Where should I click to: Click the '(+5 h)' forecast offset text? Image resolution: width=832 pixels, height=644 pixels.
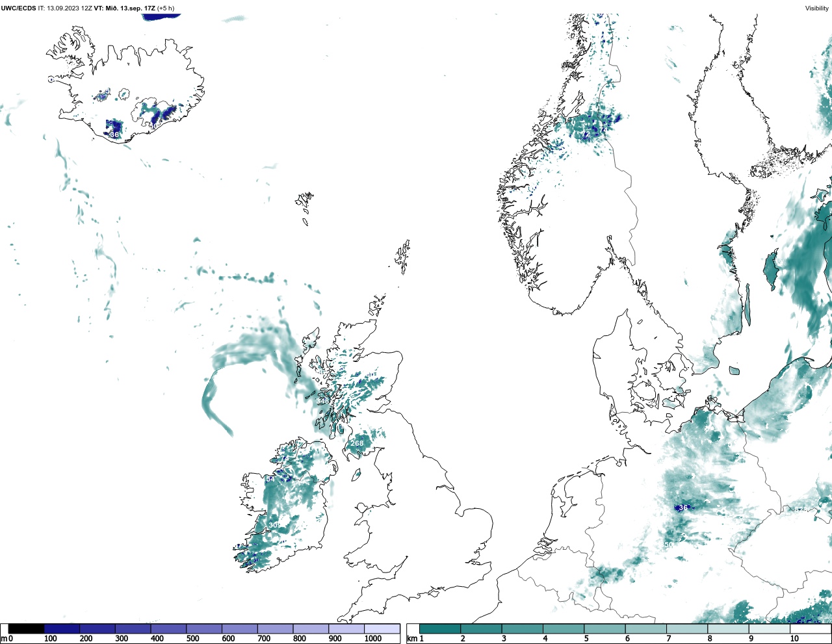tap(166, 8)
